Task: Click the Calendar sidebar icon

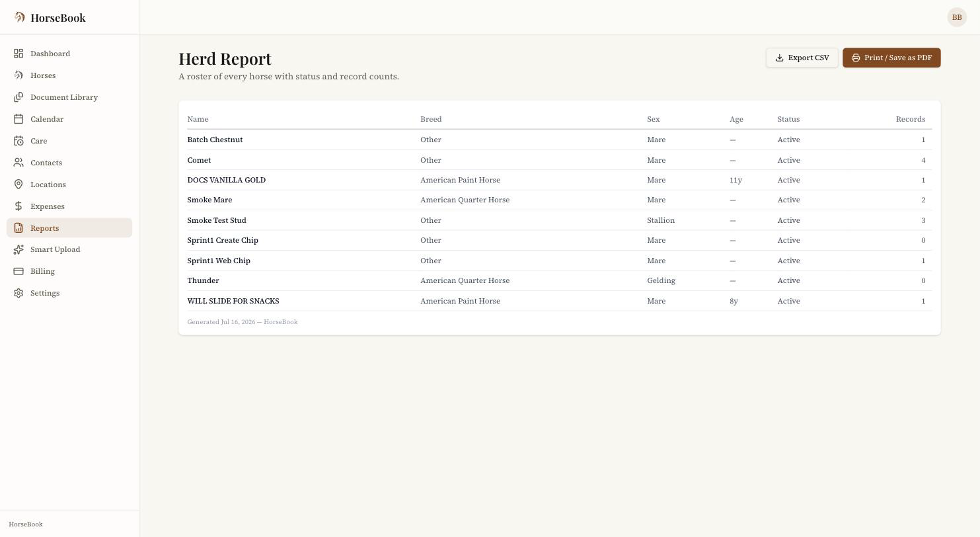Action: 19,119
